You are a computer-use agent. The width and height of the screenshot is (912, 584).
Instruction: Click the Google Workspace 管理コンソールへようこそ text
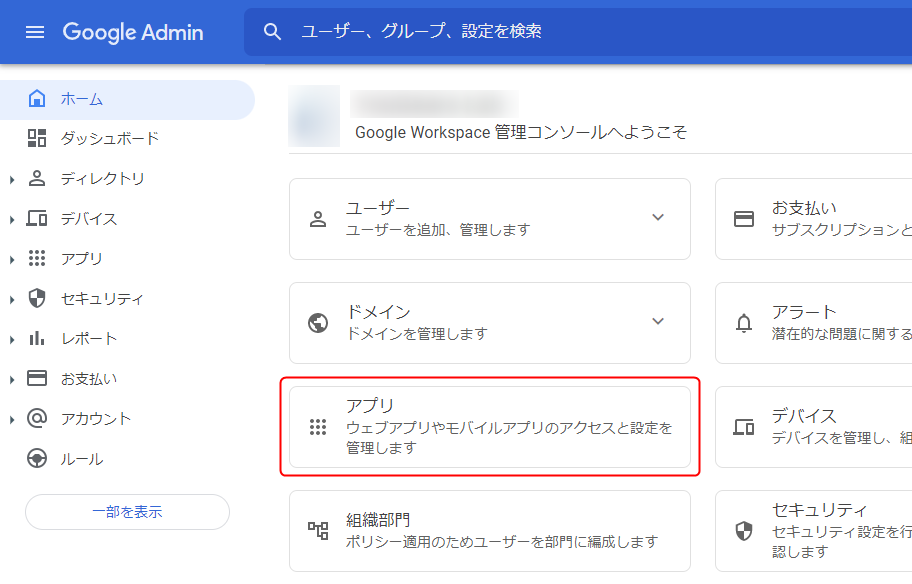coord(521,133)
